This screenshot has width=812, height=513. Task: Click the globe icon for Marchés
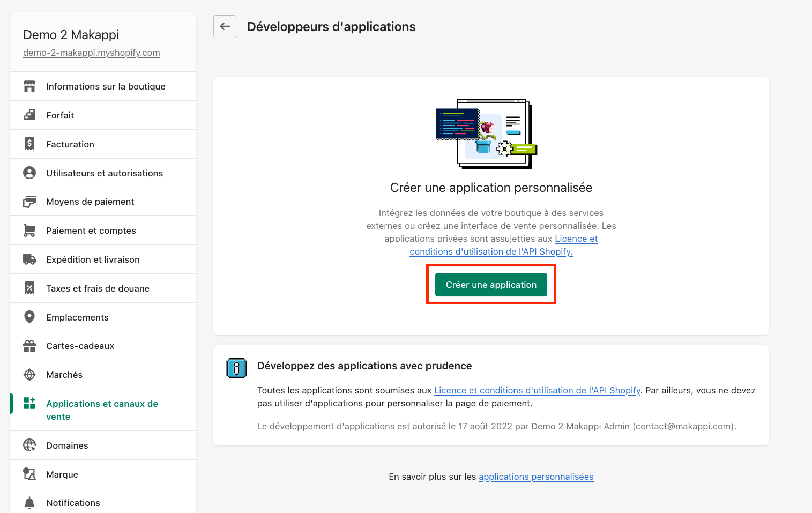pos(29,375)
